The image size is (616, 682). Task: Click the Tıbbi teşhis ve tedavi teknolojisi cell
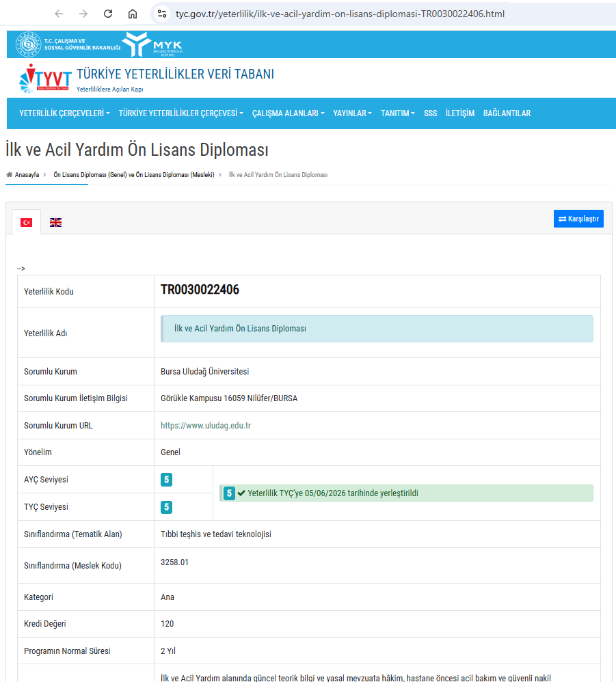377,534
